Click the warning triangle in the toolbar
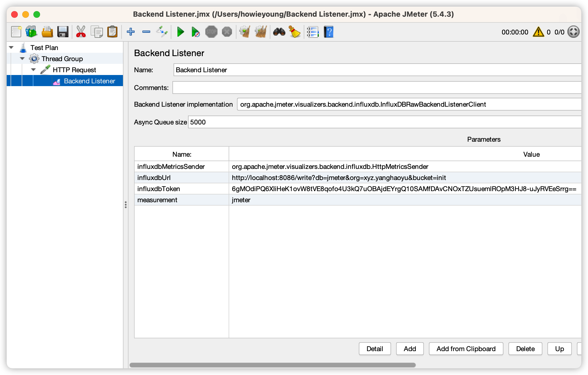The width and height of the screenshot is (588, 375). coord(538,32)
